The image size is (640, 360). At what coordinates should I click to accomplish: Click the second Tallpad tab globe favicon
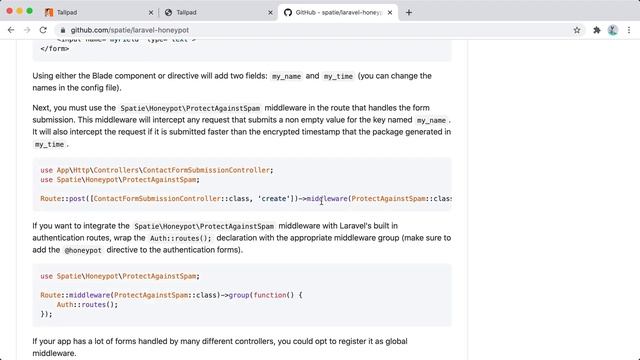[168, 12]
